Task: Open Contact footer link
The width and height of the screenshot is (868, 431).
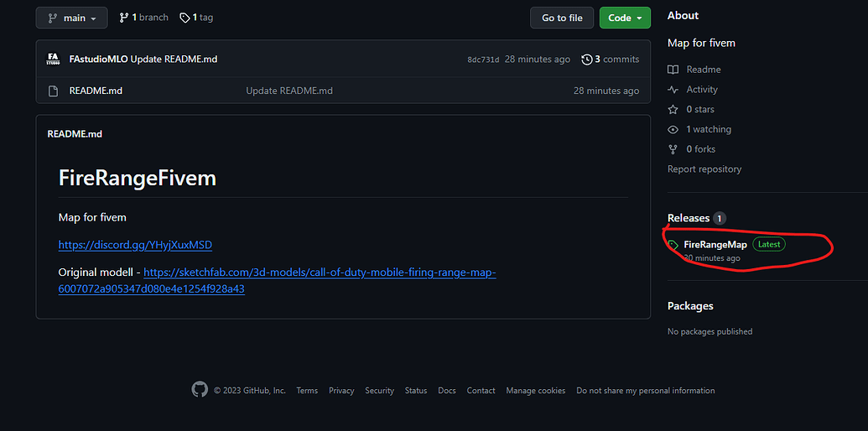Action: 481,391
